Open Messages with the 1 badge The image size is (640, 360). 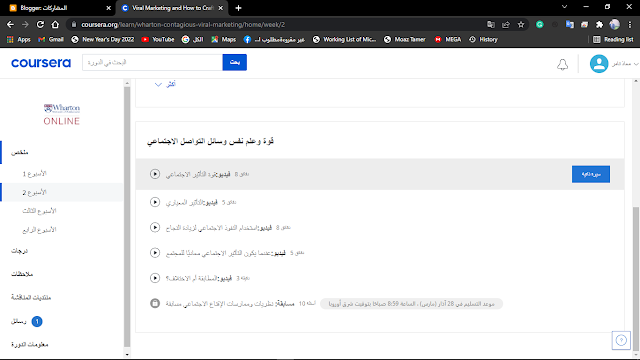click(x=27, y=321)
